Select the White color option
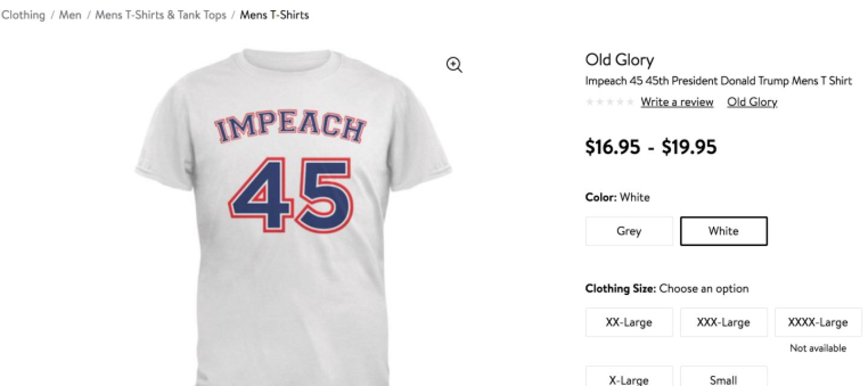Image resolution: width=868 pixels, height=386 pixels. [723, 231]
